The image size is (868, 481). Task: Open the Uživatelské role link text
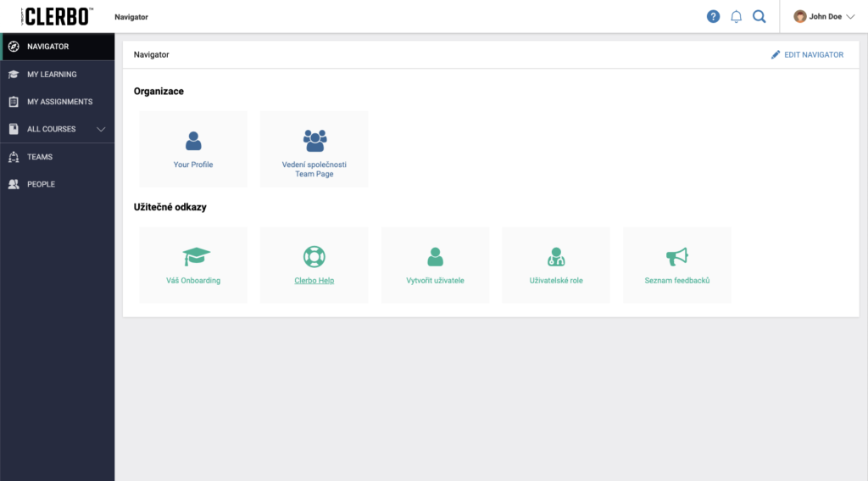click(x=556, y=281)
